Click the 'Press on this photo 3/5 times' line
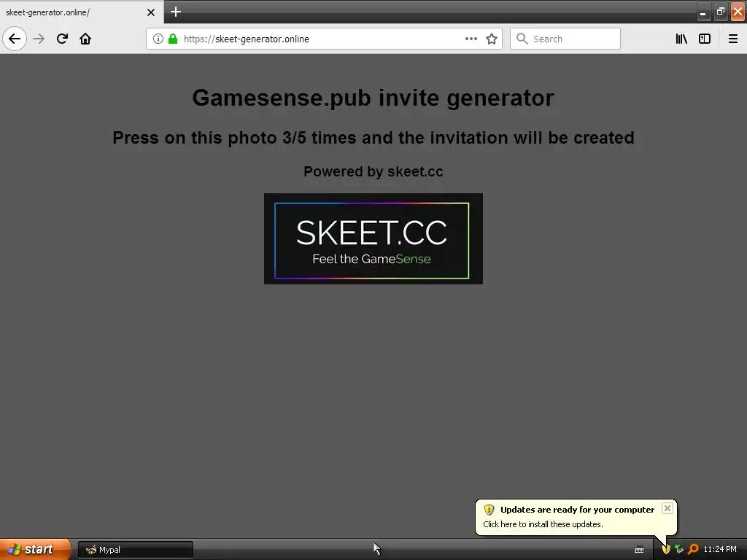Viewport: 747px width, 560px height. pos(373,138)
